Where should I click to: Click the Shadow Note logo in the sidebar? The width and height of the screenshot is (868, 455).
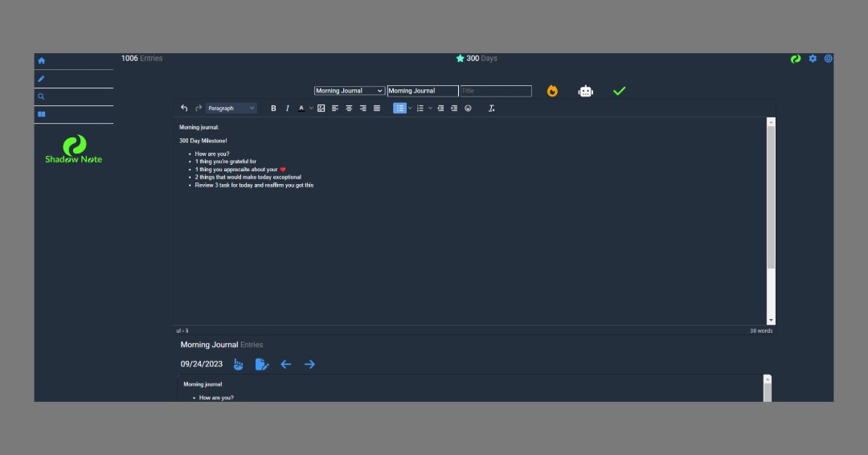pos(74,150)
